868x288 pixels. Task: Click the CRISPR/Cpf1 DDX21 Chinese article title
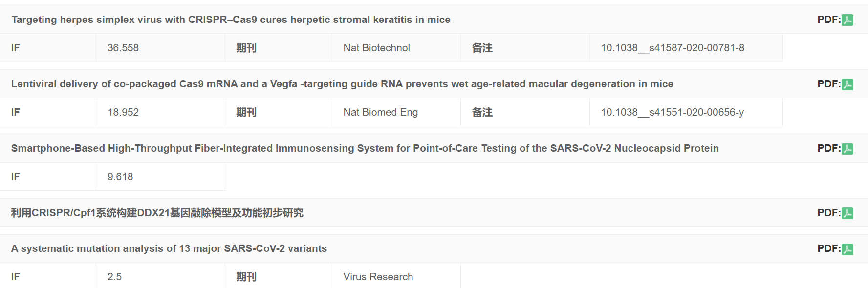point(157,213)
